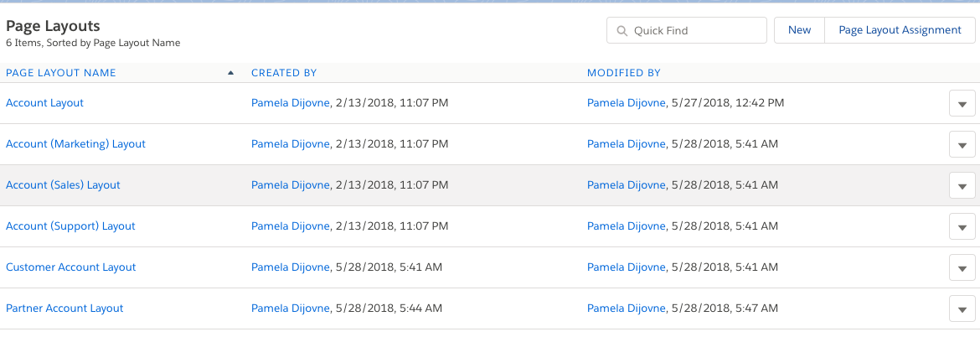This screenshot has width=980, height=337.
Task: Click the New button
Action: pyautogui.click(x=799, y=30)
